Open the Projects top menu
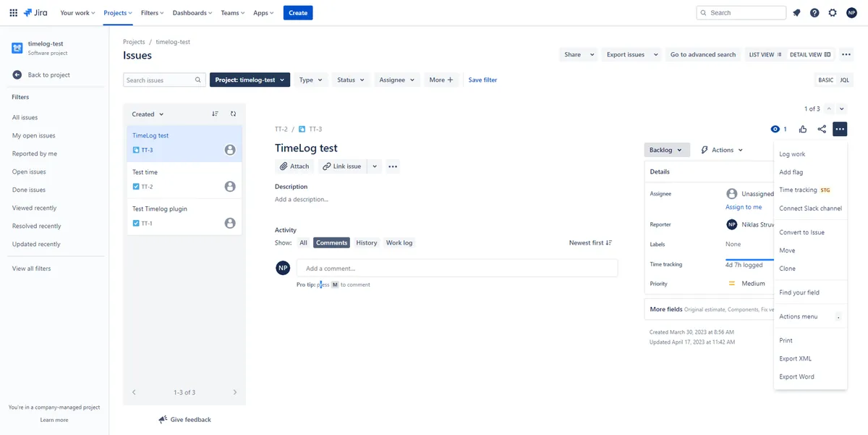 pyautogui.click(x=118, y=12)
